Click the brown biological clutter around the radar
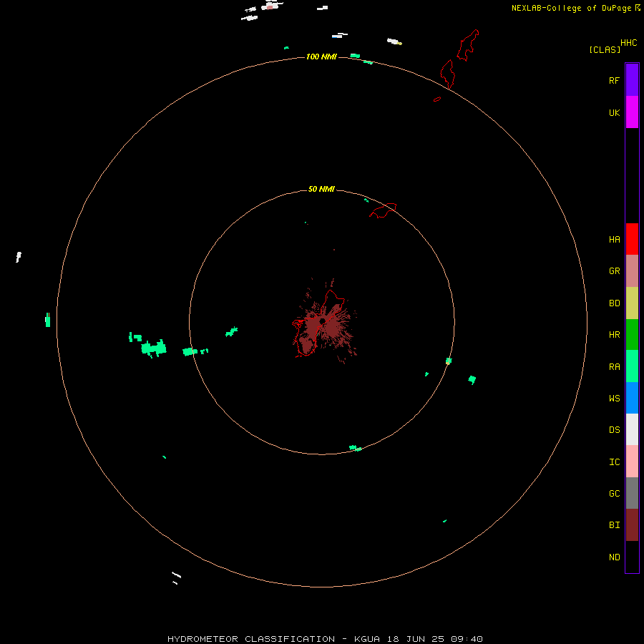 point(324,321)
